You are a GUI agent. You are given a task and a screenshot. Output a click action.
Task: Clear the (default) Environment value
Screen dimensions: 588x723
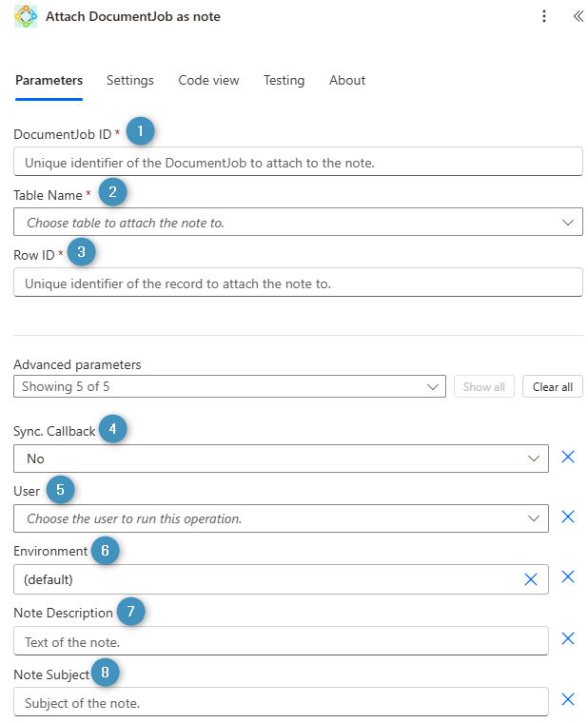[531, 579]
